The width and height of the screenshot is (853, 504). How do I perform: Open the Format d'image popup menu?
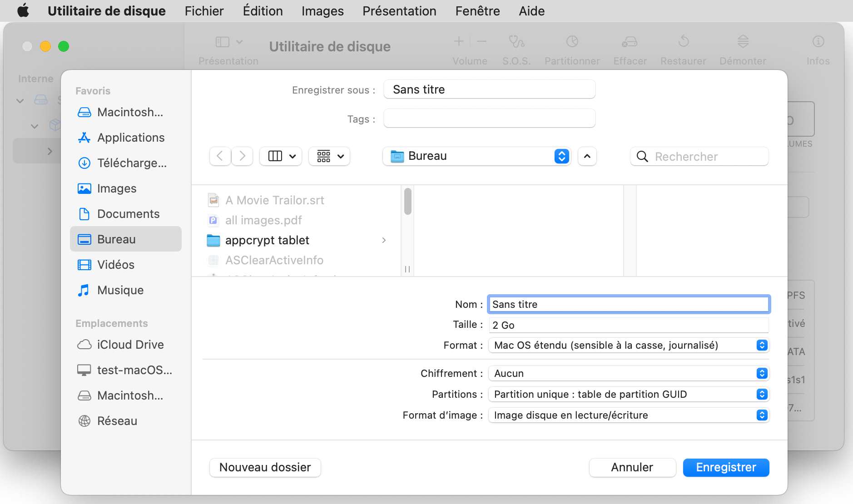629,415
